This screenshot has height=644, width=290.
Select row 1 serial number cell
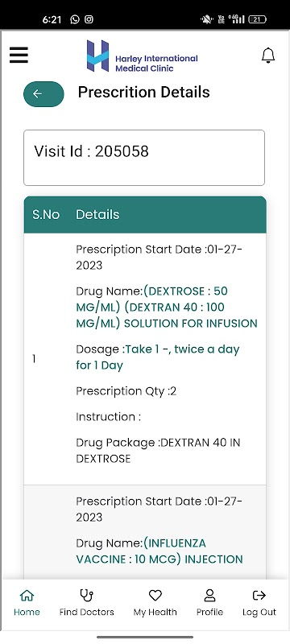point(34,359)
